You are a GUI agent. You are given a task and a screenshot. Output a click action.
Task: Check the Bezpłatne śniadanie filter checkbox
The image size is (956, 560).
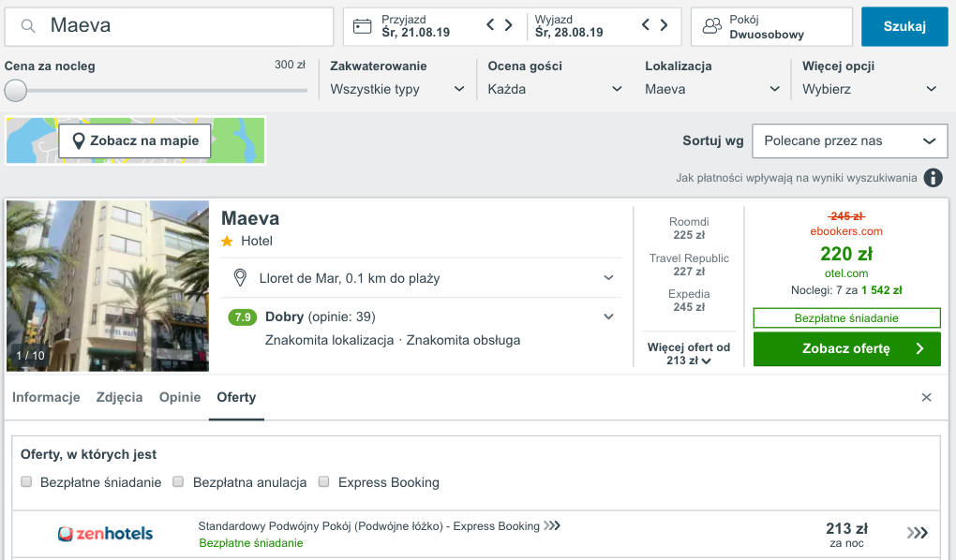(x=26, y=481)
